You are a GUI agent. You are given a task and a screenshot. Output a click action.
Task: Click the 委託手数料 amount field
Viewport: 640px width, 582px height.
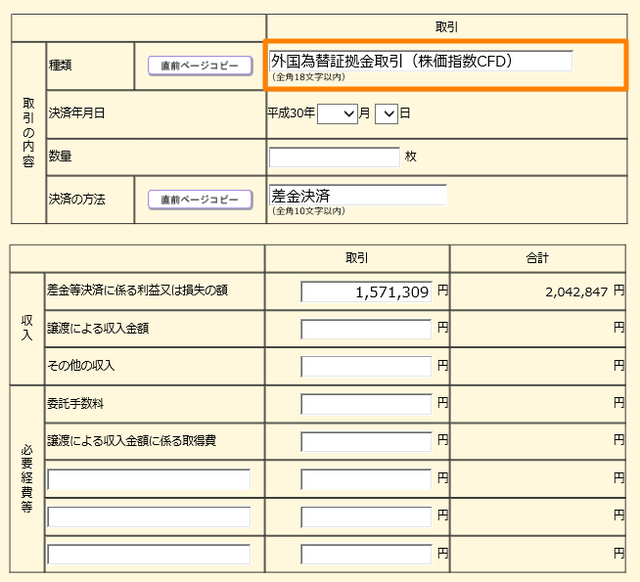tap(366, 404)
